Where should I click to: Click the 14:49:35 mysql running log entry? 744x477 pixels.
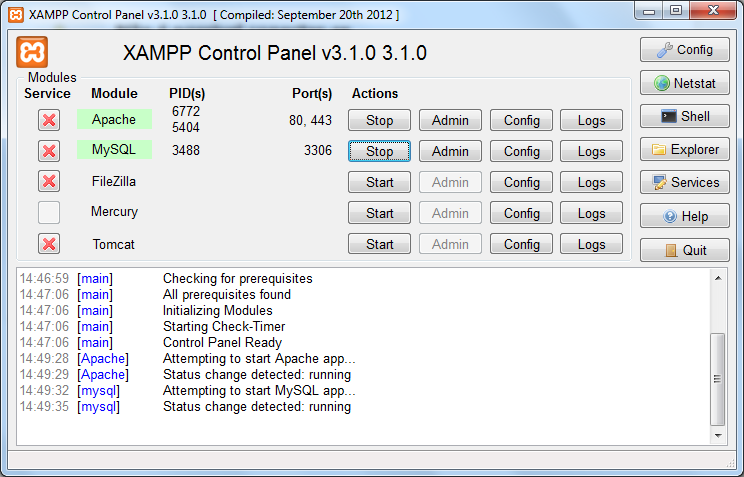click(186, 407)
